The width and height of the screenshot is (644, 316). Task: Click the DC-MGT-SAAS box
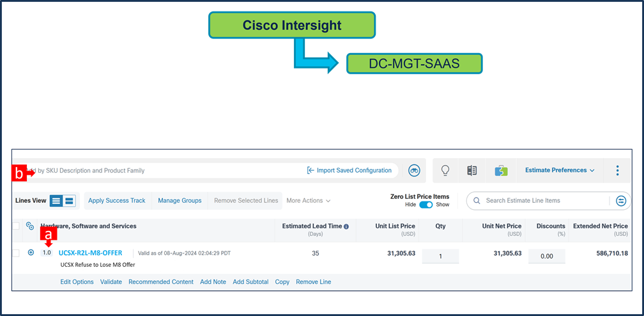tap(414, 63)
